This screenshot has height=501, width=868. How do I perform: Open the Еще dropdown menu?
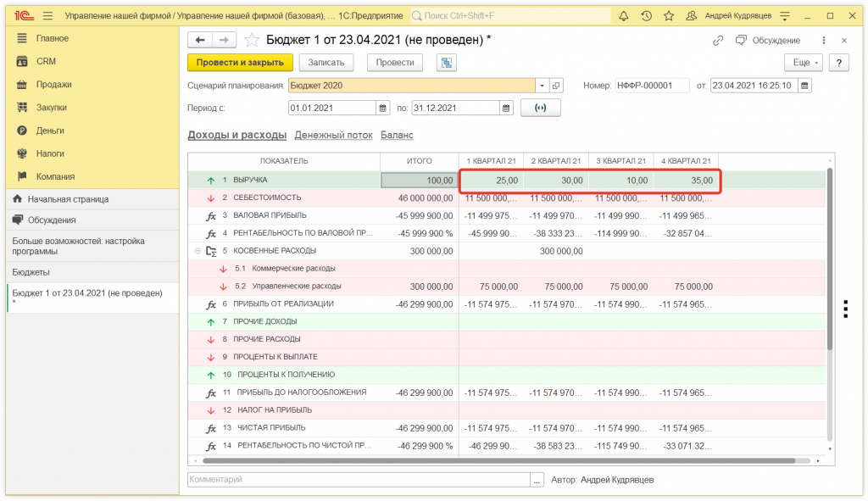click(x=804, y=63)
